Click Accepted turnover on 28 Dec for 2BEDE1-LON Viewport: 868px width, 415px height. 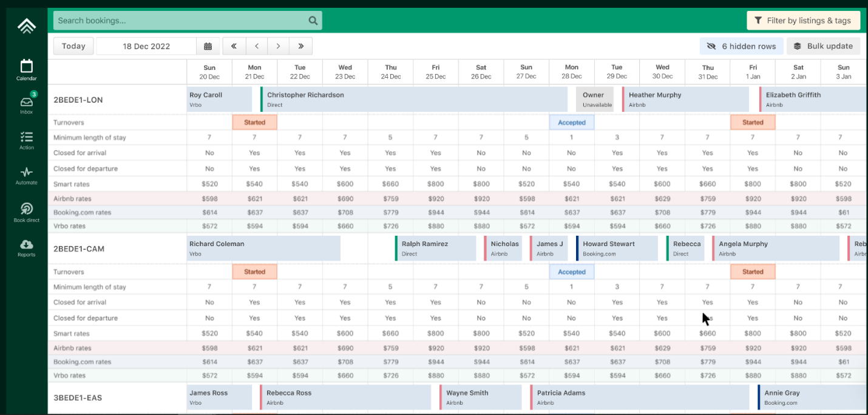[x=572, y=122]
